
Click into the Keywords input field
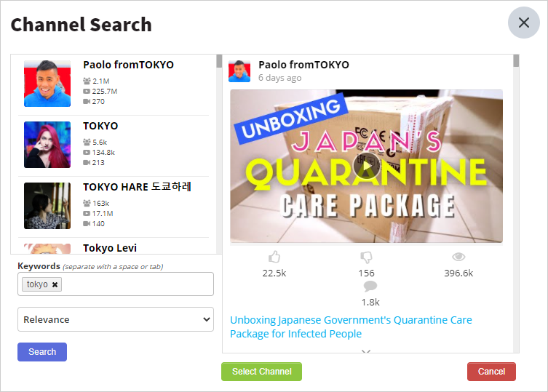[136, 284]
